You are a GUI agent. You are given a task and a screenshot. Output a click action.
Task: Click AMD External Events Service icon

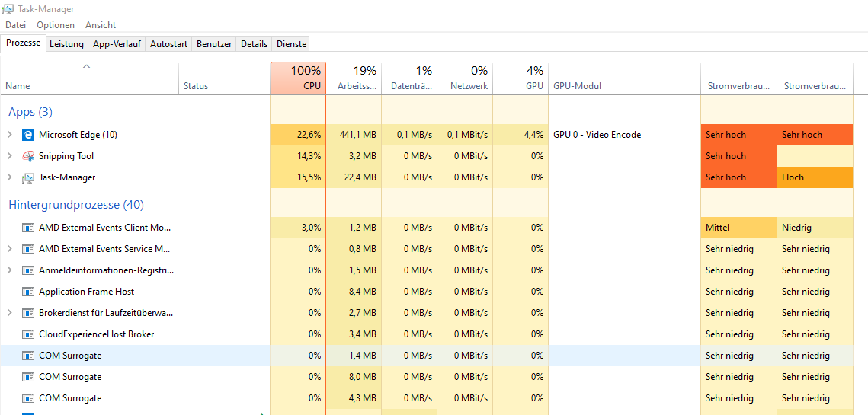(27, 249)
